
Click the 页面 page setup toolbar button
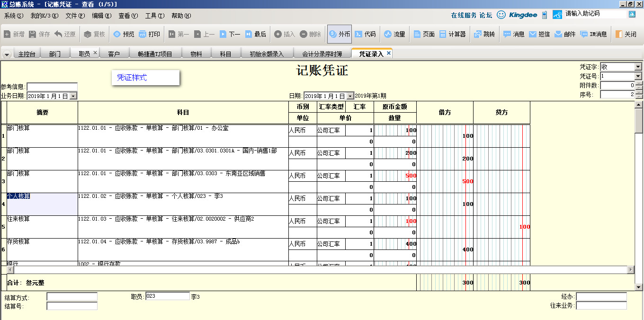pos(424,34)
